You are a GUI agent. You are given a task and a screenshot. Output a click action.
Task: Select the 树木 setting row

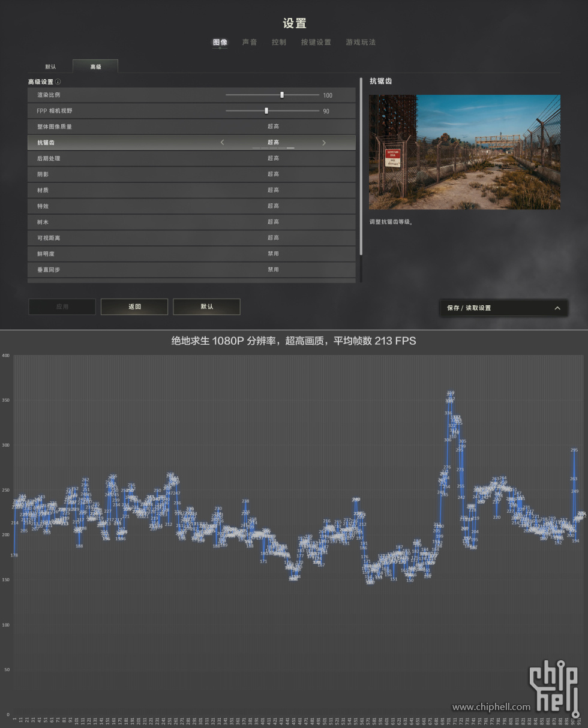pos(191,222)
